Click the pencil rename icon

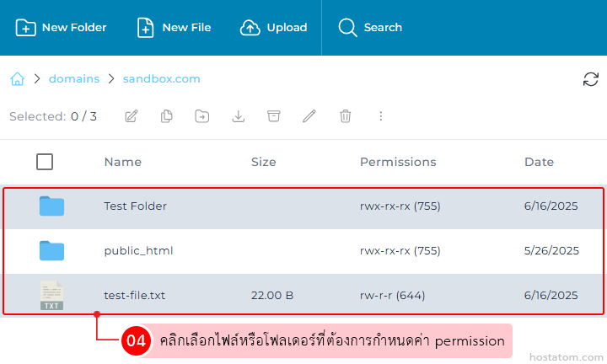[x=309, y=116]
